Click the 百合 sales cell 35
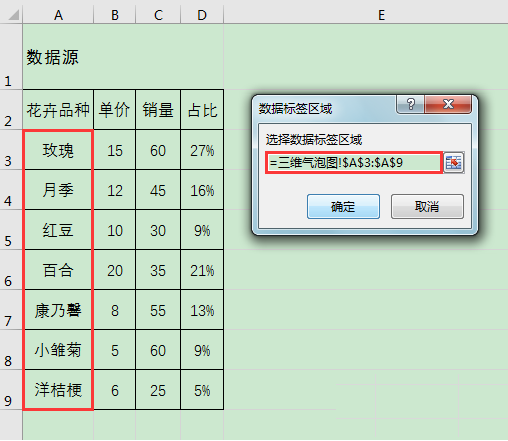This screenshot has height=441, width=508. tap(158, 270)
